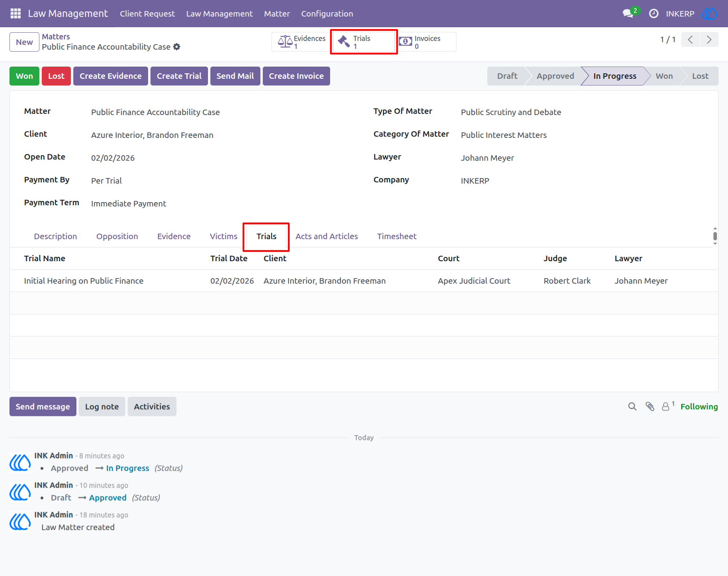The width and height of the screenshot is (728, 576).
Task: Go to previous record arrow
Action: pos(690,39)
